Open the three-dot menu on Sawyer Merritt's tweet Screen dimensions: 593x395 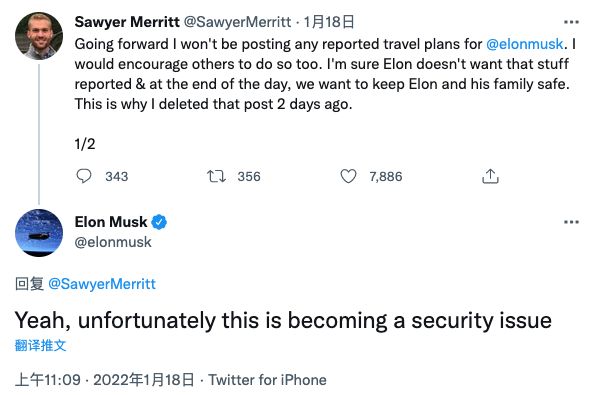click(x=571, y=22)
